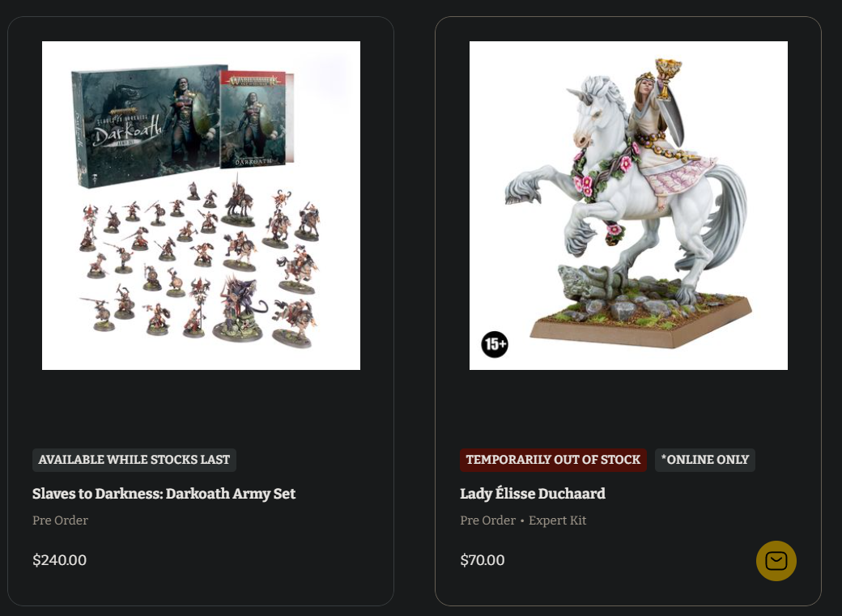Image resolution: width=842 pixels, height=616 pixels.
Task: Click the Darkoath battletome book cover
Action: [x=253, y=119]
